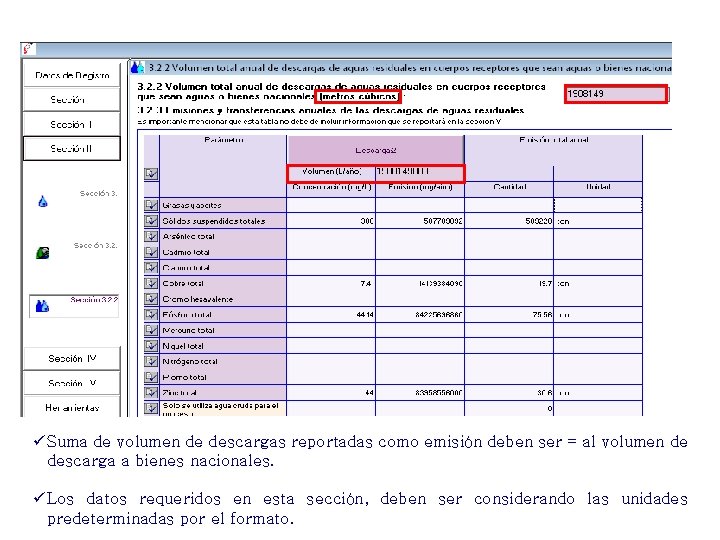This screenshot has width=720, height=540.
Task: Click the Unidad column header
Action: click(598, 187)
